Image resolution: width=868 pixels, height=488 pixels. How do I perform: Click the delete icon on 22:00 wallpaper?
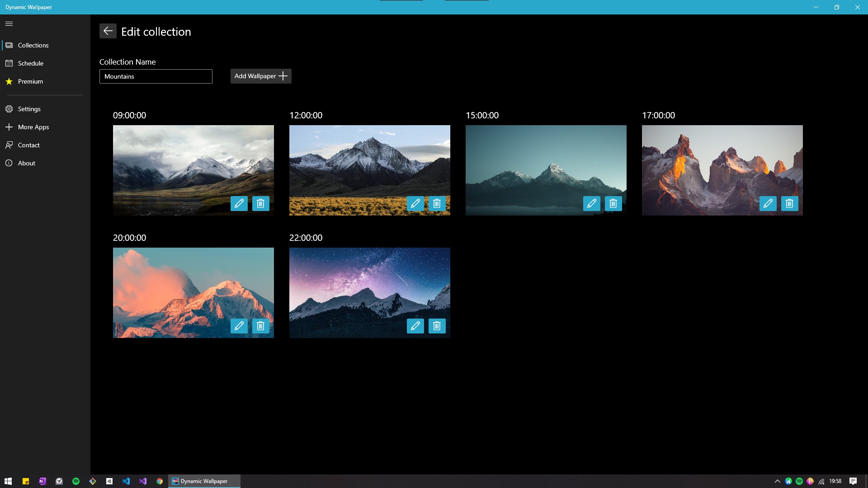click(x=437, y=326)
